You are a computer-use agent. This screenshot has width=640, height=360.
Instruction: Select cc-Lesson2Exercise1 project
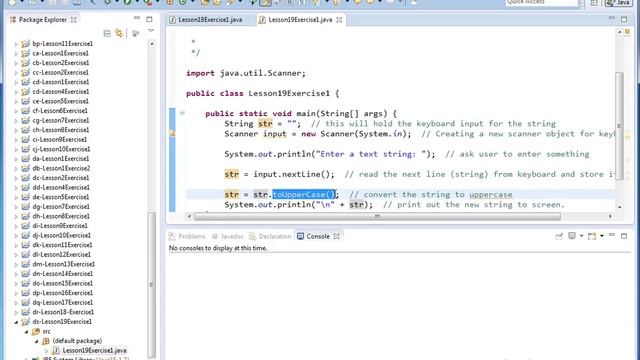click(x=60, y=72)
